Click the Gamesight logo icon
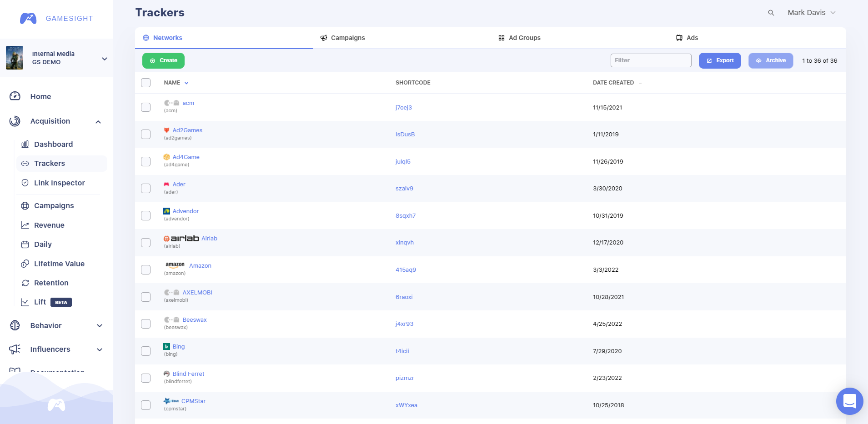The height and width of the screenshot is (424, 868). [28, 18]
